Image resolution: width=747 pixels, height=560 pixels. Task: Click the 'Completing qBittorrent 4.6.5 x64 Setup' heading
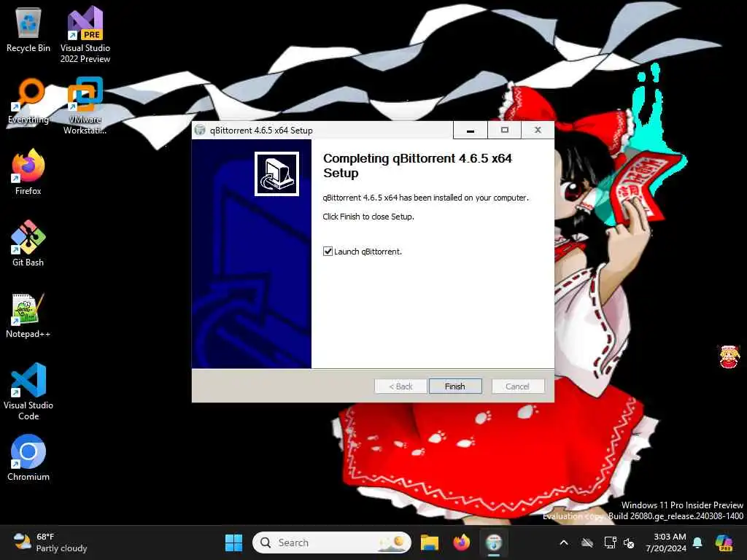[x=417, y=166]
